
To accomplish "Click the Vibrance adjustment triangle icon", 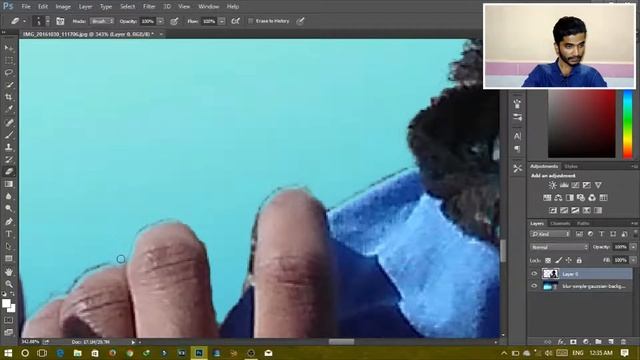I will click(x=598, y=185).
